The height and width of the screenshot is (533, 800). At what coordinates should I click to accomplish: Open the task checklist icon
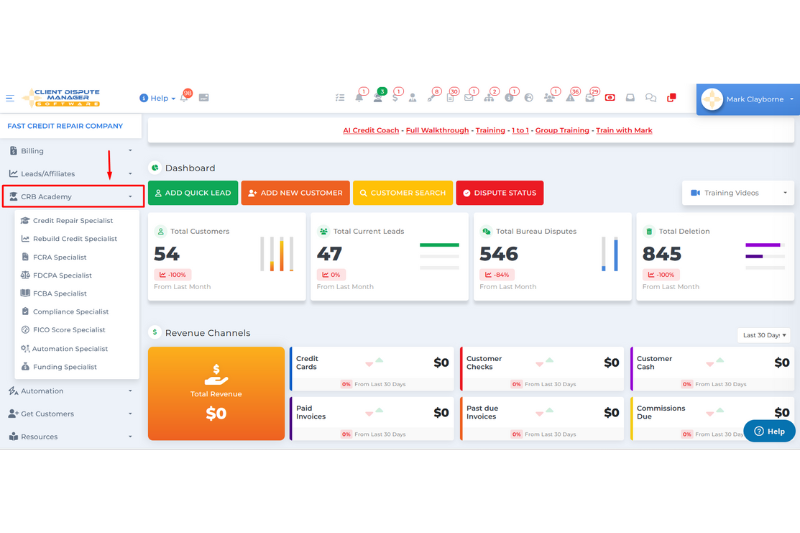pos(340,97)
